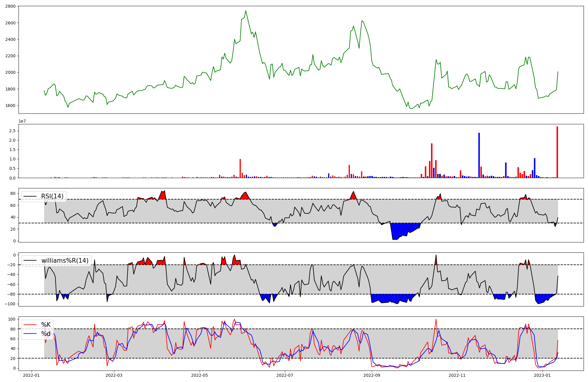Click the 2800 tick on price axis
This screenshot has height=382, width=588.
tap(10, 6)
